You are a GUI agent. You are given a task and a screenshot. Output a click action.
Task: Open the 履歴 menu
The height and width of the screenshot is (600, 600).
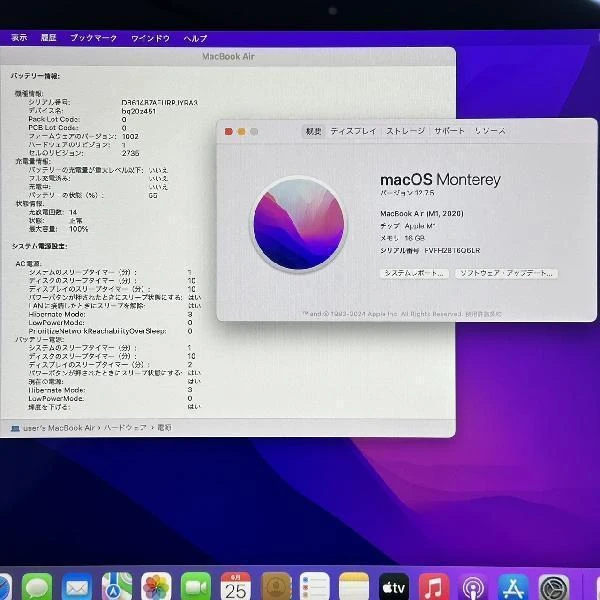point(49,38)
